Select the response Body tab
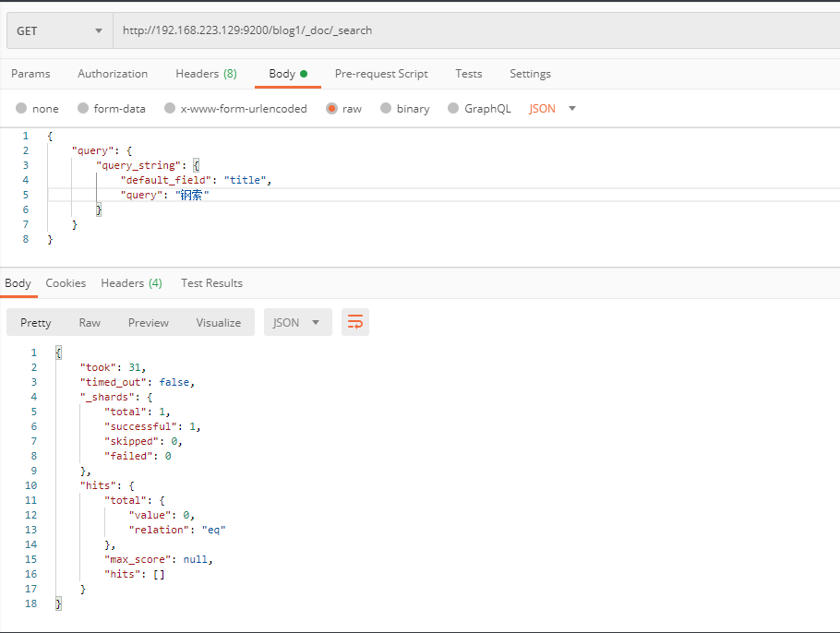Screen dimensions: 840x633 click(x=18, y=283)
